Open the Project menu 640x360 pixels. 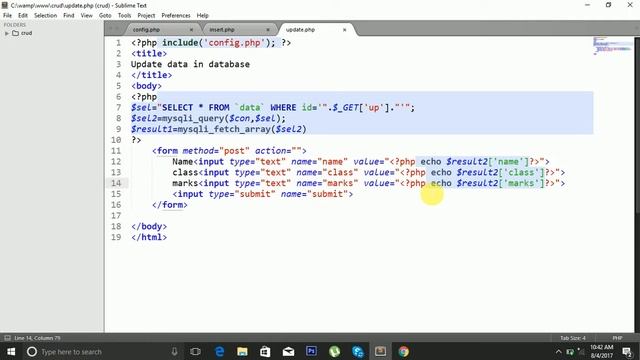coord(146,16)
